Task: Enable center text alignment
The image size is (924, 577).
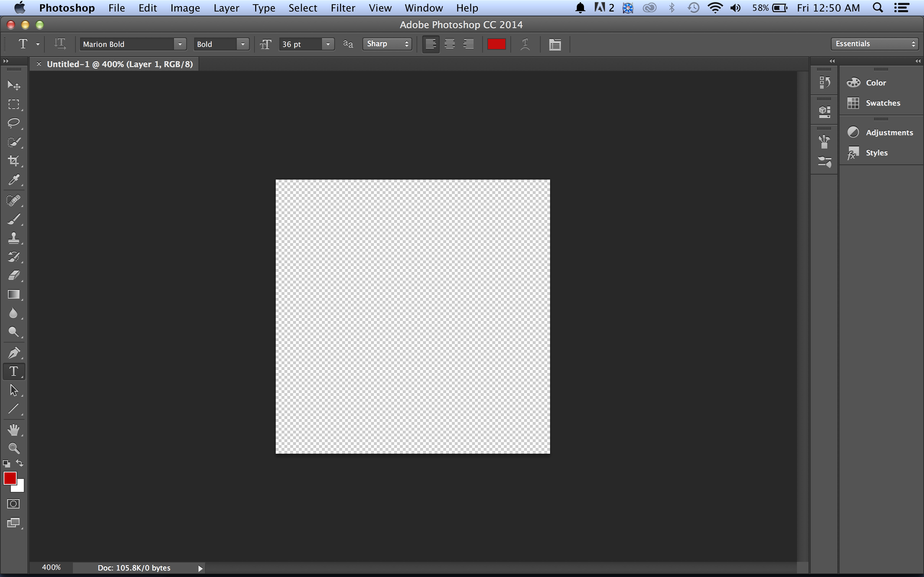Action: pos(449,44)
